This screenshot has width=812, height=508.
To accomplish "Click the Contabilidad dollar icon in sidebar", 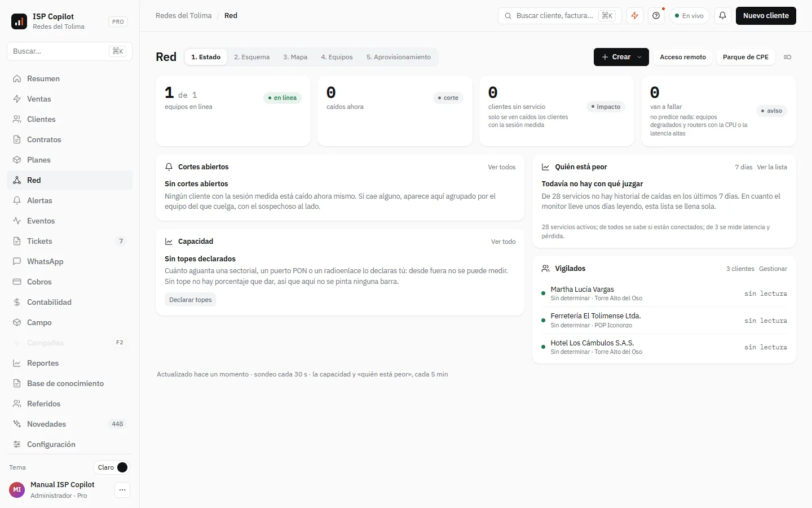I will [17, 302].
